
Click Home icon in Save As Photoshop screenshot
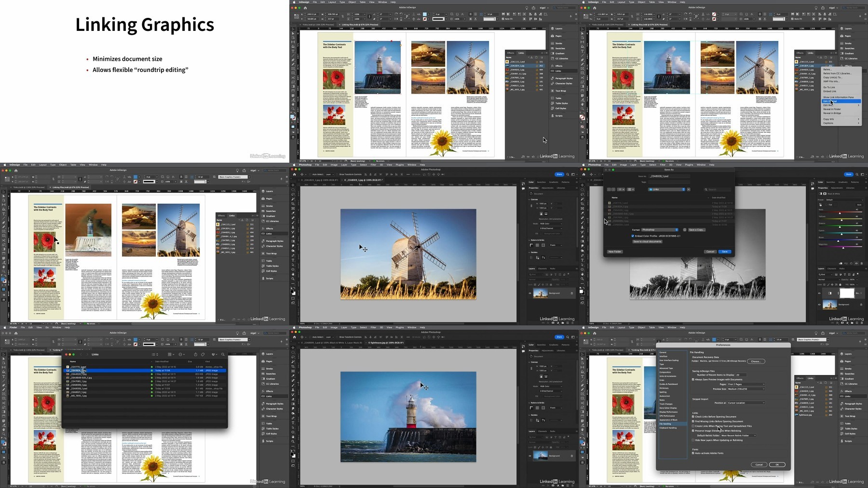(x=584, y=174)
